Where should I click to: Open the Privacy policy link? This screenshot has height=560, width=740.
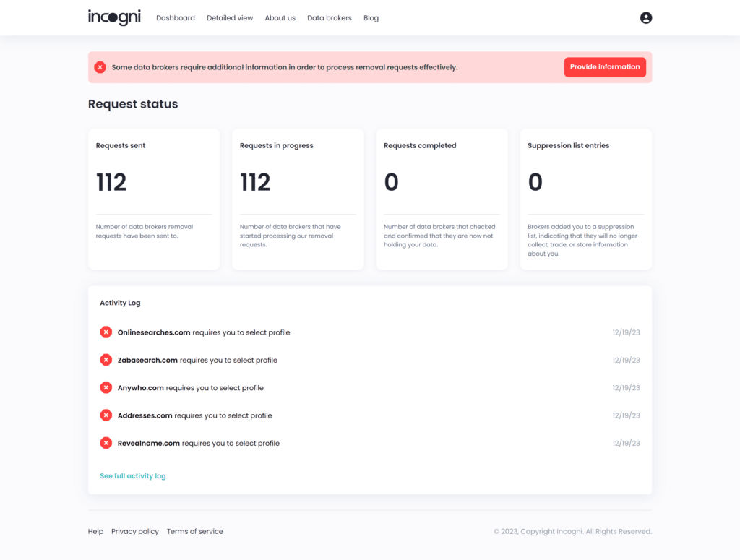click(135, 531)
